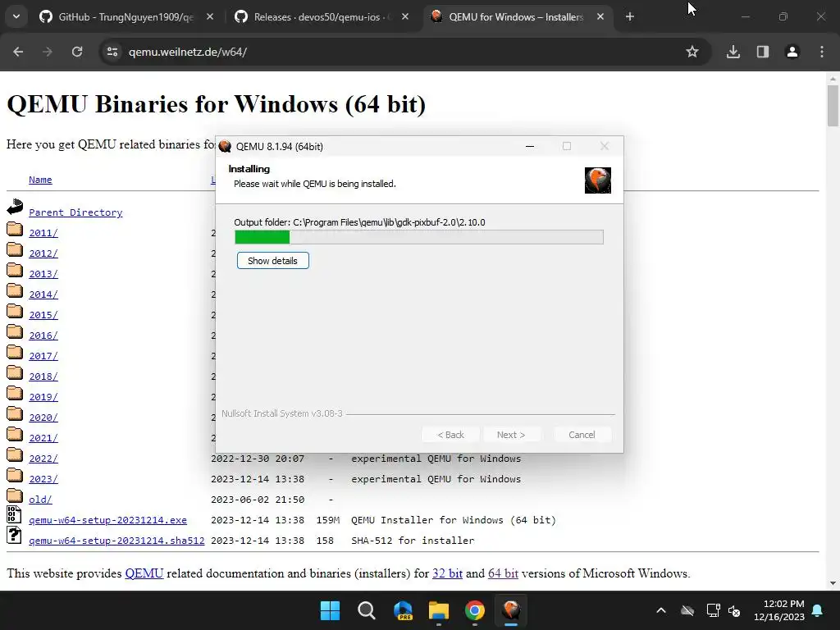Click the installation progress bar

tap(419, 237)
